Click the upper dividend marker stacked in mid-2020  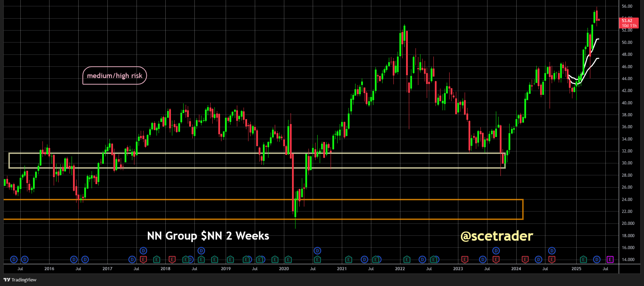(317, 251)
